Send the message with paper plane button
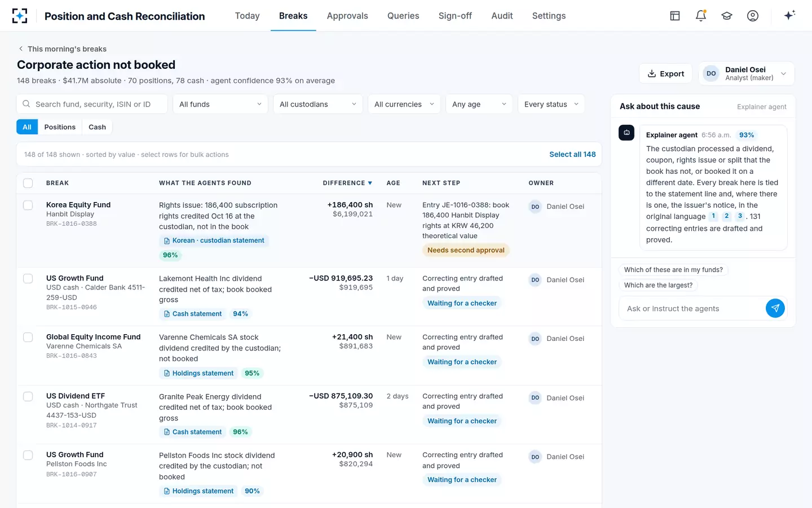The image size is (812, 508). tap(775, 308)
